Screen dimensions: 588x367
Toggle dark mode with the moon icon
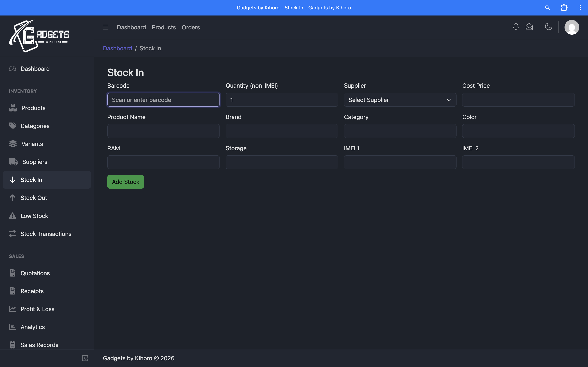pos(548,27)
